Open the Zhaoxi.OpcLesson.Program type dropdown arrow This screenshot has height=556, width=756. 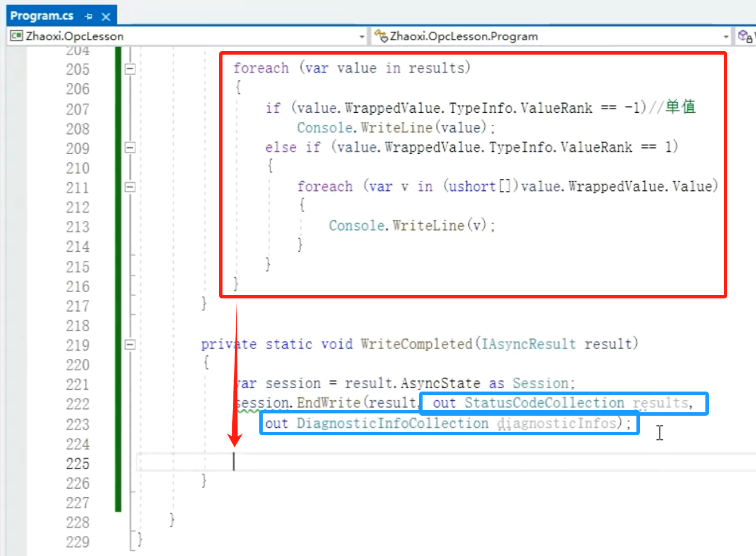726,37
